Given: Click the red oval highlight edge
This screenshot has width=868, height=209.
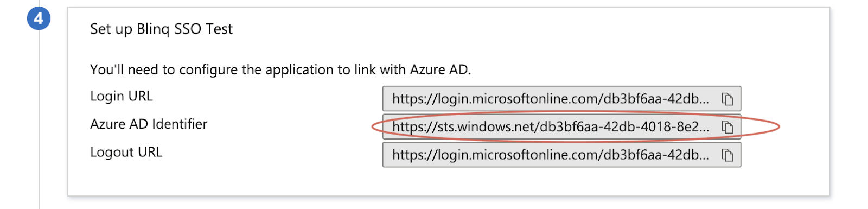Looking at the screenshot, I should point(779,127).
